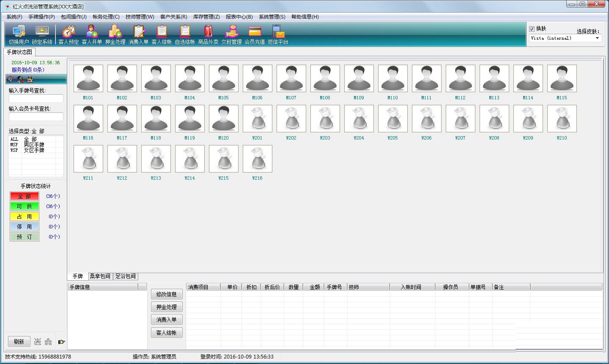Select the green 可供 status swatch

(x=25, y=206)
